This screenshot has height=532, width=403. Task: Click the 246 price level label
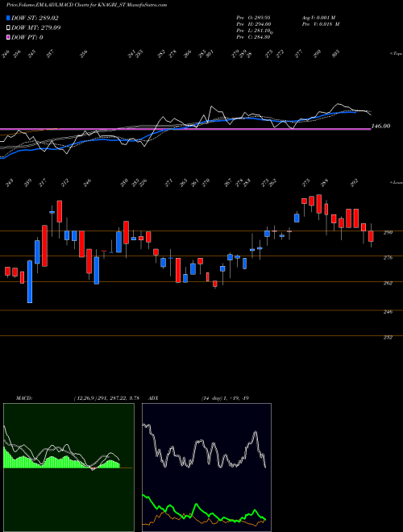pos(388,311)
